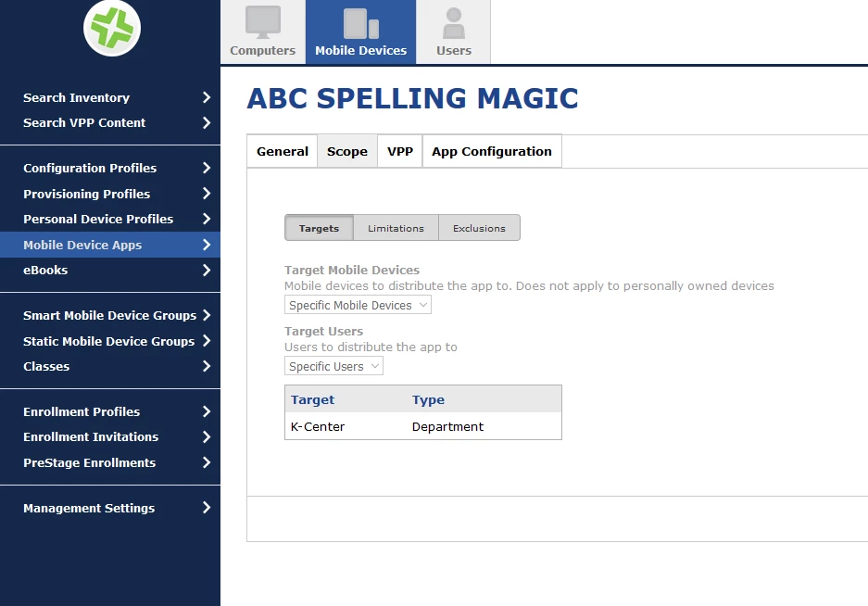Click chevron next to eBooks

[207, 270]
